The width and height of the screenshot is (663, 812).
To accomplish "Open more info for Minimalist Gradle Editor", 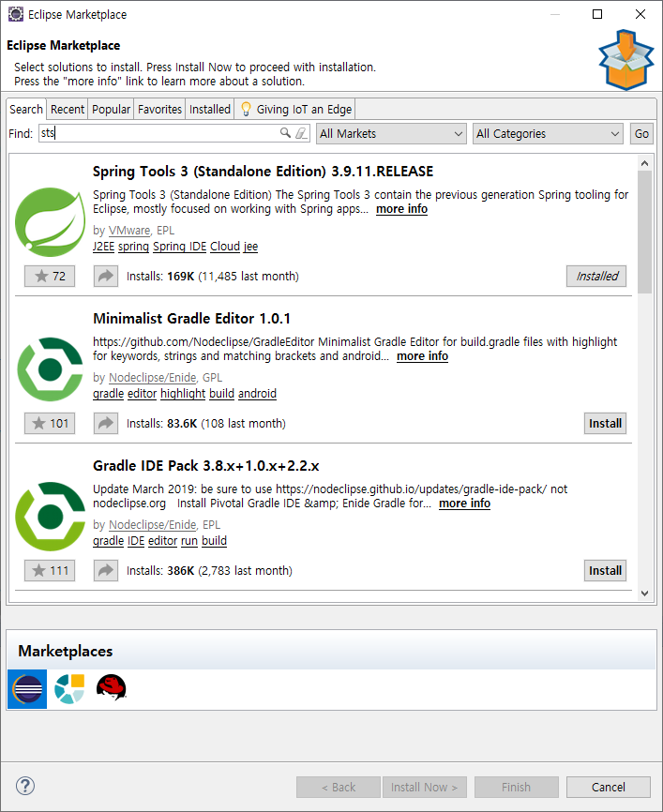I will point(422,355).
